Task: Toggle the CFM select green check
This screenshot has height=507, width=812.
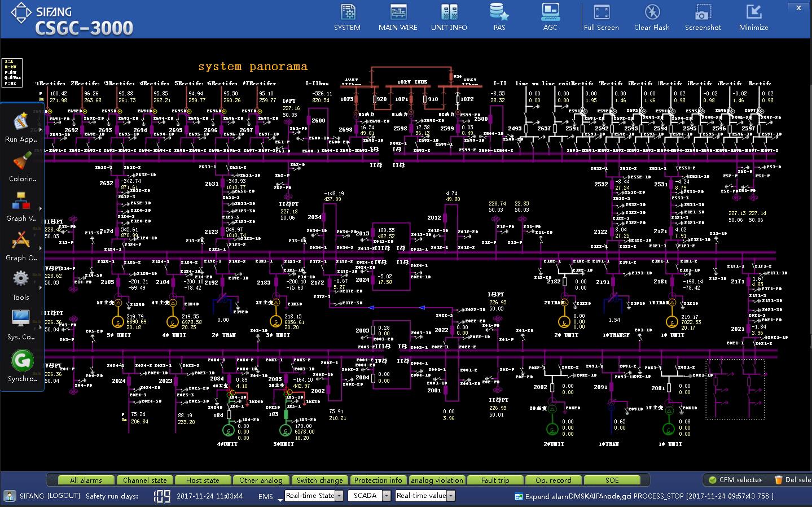Action: click(713, 480)
